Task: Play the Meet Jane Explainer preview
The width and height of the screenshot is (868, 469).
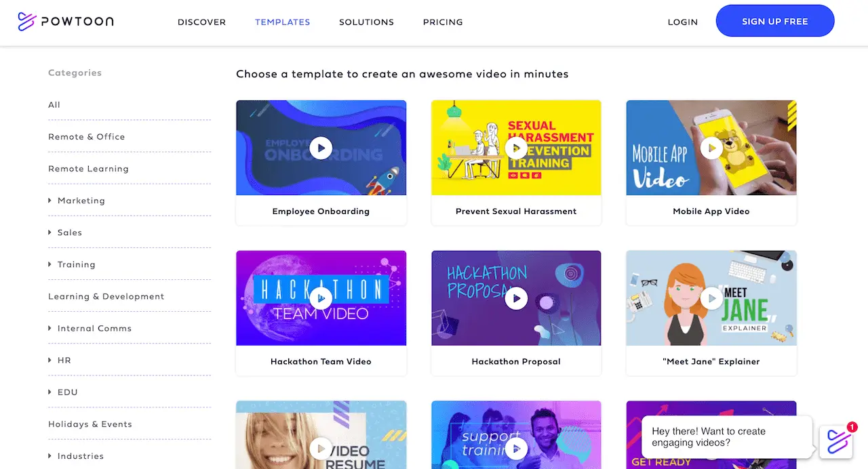Action: tap(711, 298)
